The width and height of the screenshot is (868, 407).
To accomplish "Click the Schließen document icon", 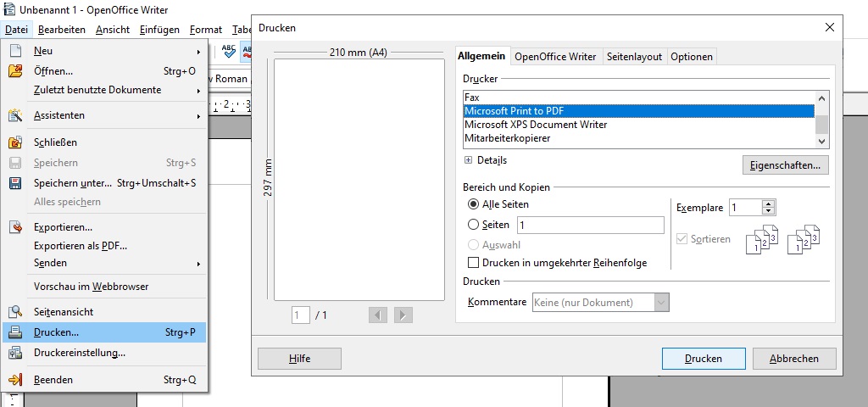I will pos(15,142).
